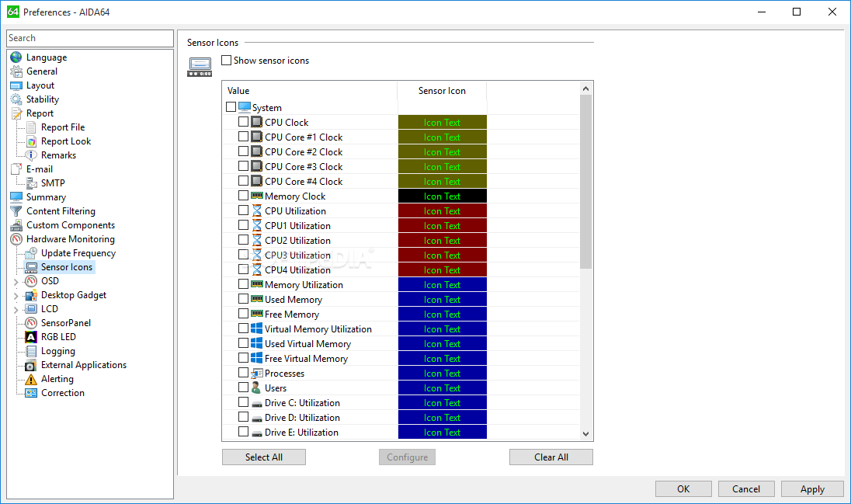Click the OSD gauge icon

click(32, 281)
